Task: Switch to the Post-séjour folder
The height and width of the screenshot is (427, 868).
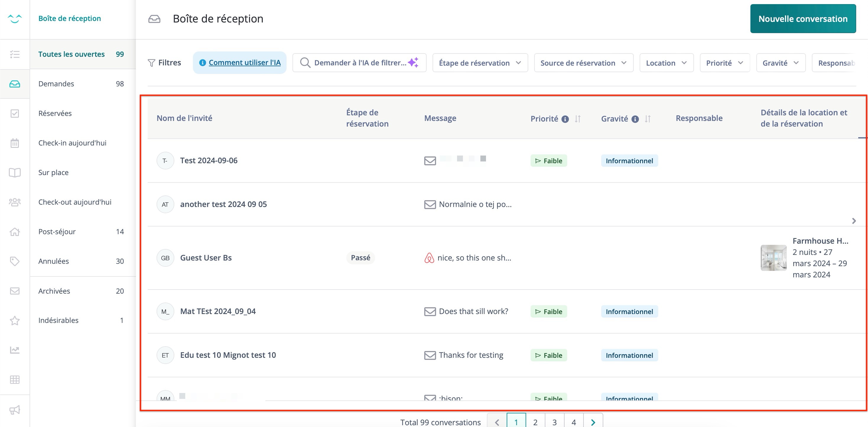Action: [x=57, y=232]
